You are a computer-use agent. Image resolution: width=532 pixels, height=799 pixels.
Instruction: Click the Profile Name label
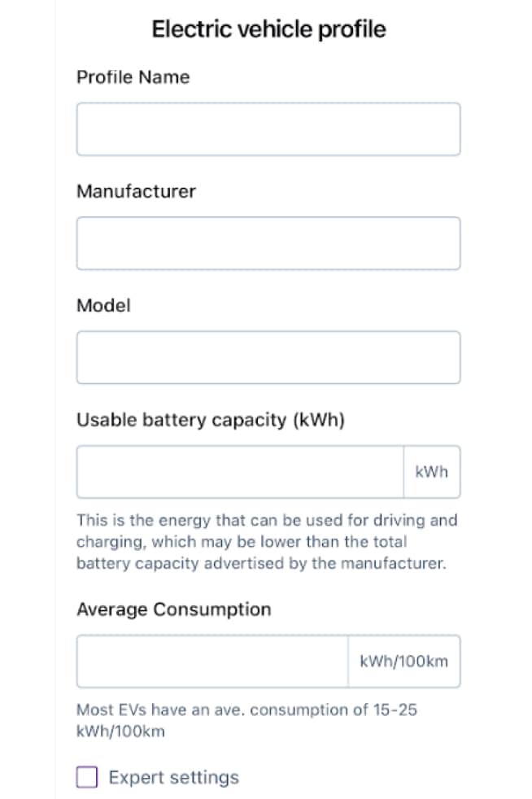point(133,77)
